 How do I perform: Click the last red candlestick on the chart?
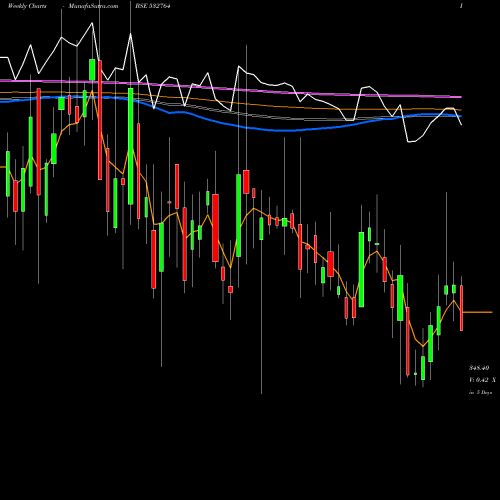click(x=462, y=308)
